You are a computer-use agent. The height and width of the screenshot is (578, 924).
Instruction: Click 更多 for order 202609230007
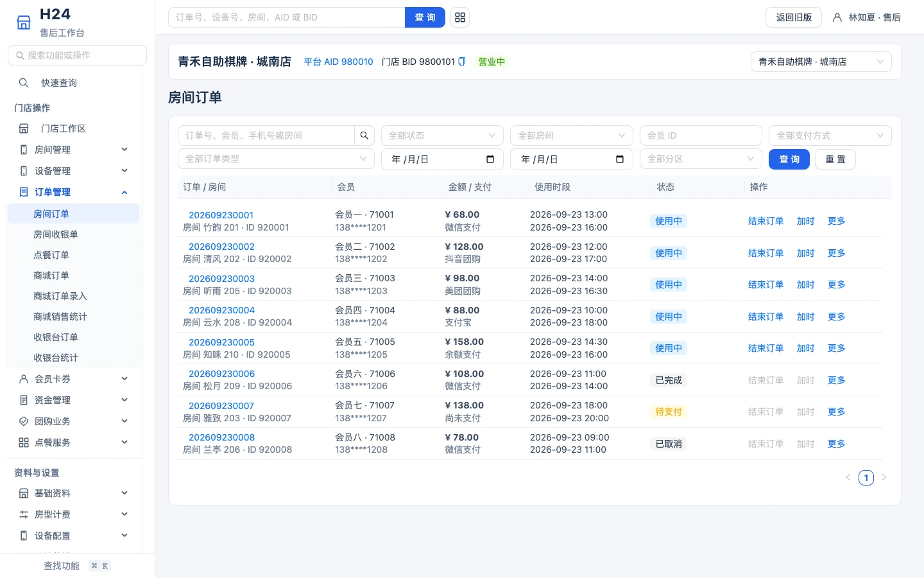point(836,412)
